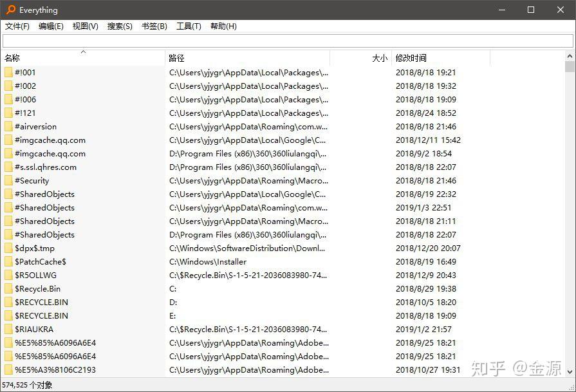Select the #!006 folder name
The width and height of the screenshot is (576, 392).
25,100
